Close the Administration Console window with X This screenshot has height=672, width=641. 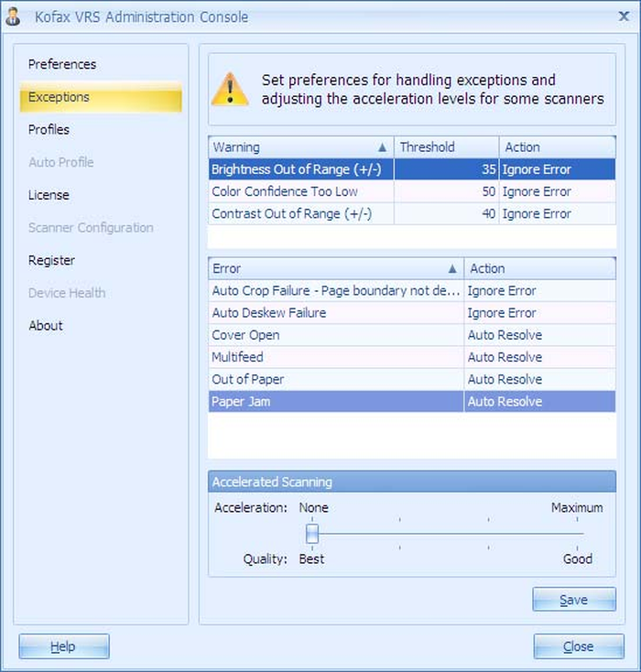click(624, 16)
